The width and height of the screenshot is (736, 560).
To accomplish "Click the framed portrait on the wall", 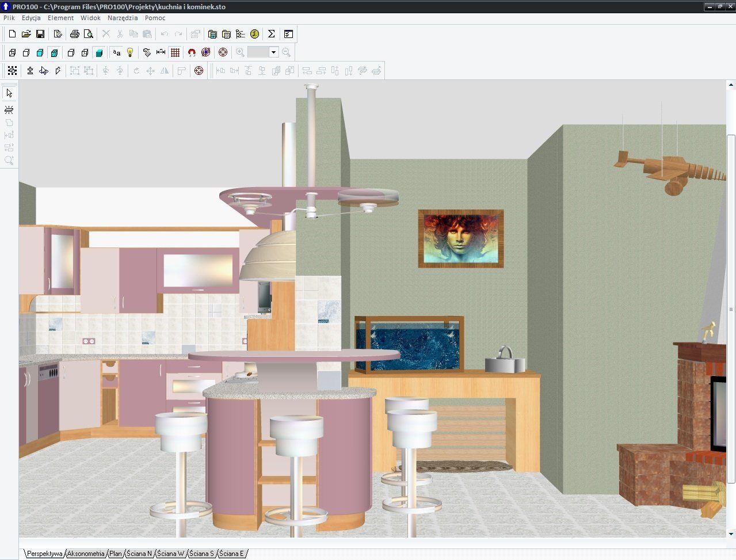I will pos(460,239).
